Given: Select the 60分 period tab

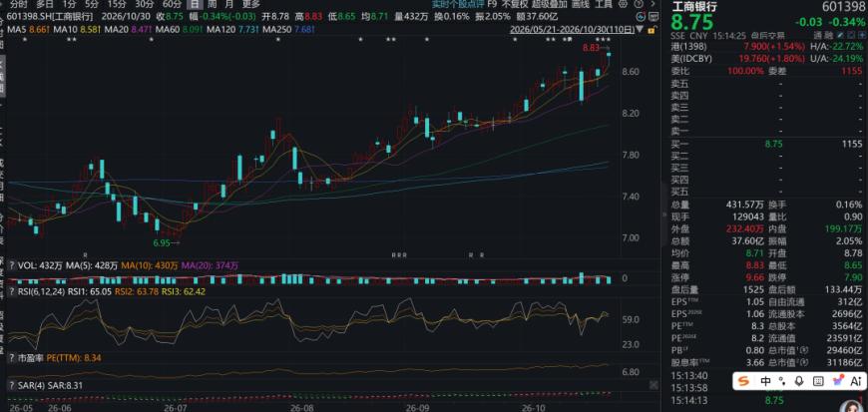Looking at the screenshot, I should (173, 4).
